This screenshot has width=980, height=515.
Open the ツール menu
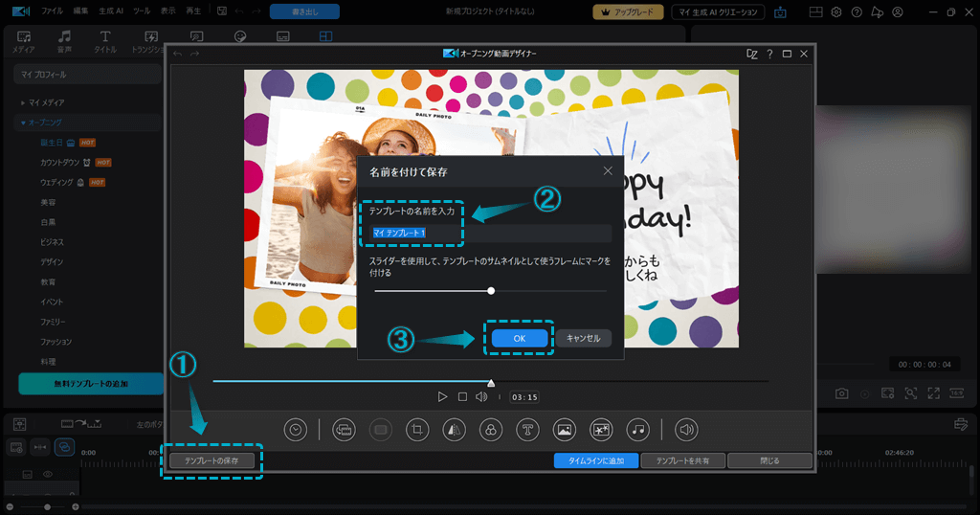tap(142, 11)
